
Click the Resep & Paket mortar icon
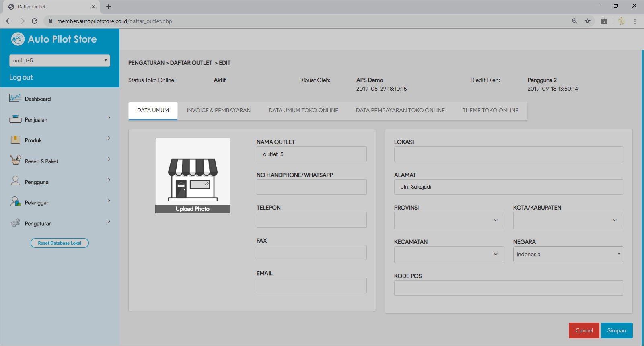(x=15, y=160)
